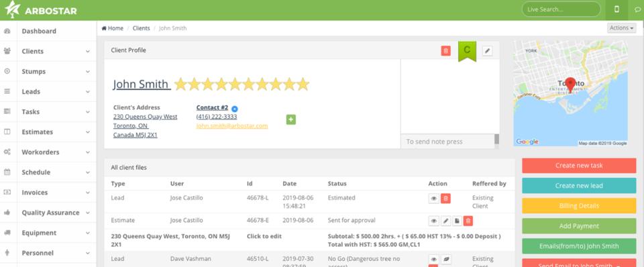Expand the Schedule sidebar menu chevron
Screen dimensions: 644x267
click(87, 172)
